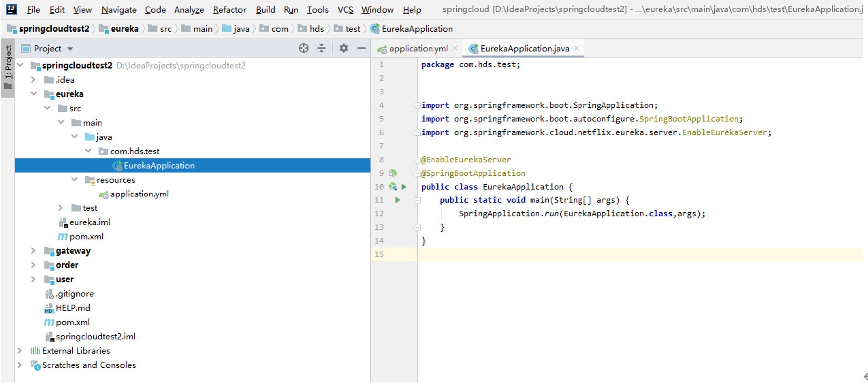Collapse the java folder
868x390 pixels.
(74, 137)
